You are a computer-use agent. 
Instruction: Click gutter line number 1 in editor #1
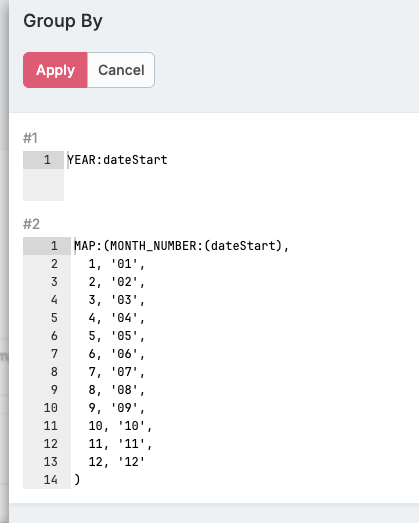tap(47, 160)
